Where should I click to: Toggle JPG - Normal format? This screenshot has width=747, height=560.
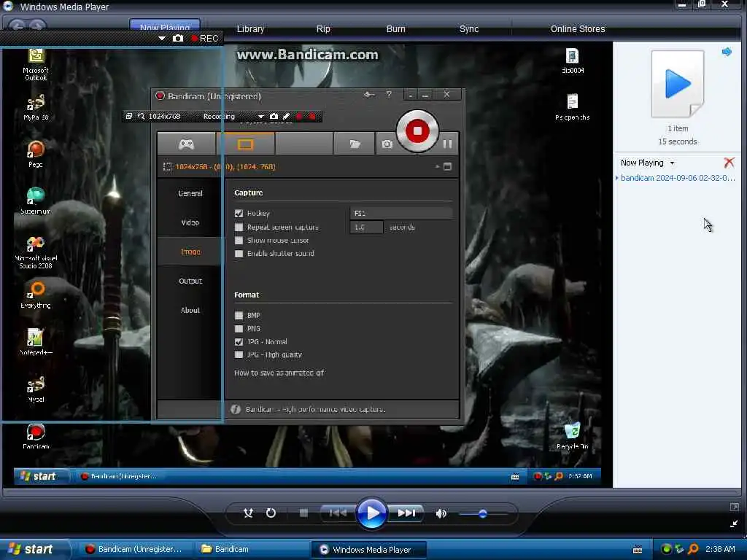(x=239, y=342)
